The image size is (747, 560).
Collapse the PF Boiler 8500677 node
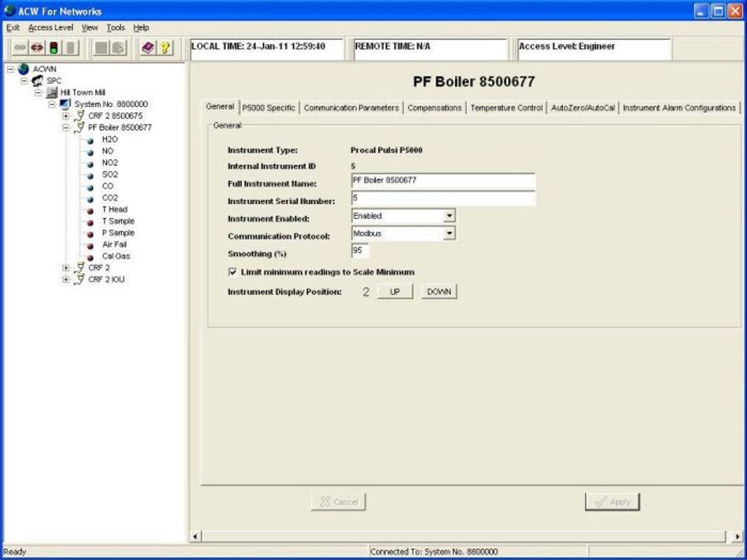[x=66, y=128]
